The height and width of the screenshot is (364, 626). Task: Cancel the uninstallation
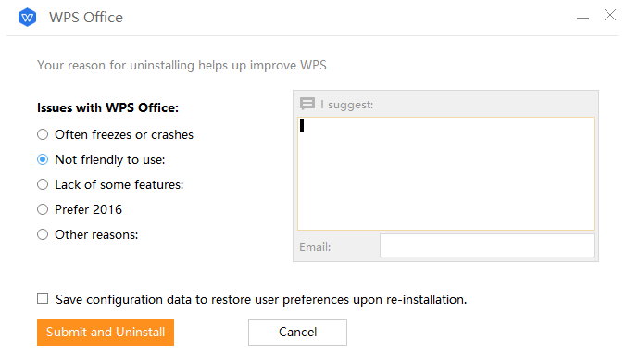coord(297,333)
